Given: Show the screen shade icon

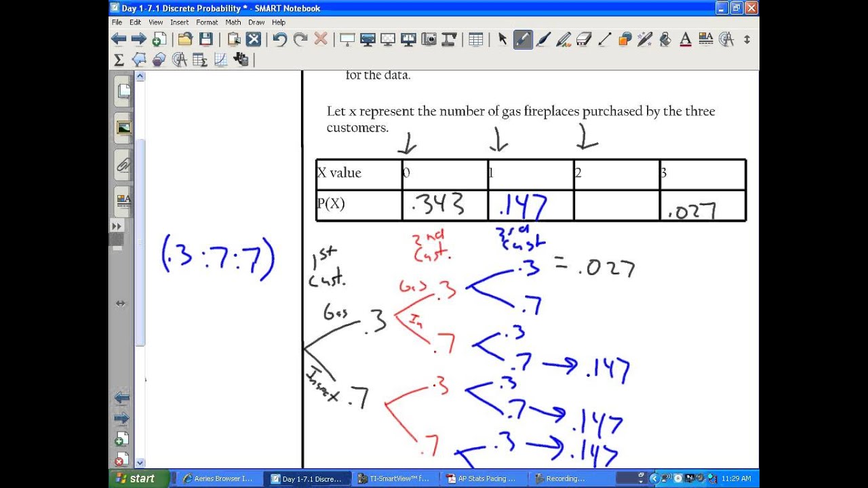Looking at the screenshot, I should point(347,39).
